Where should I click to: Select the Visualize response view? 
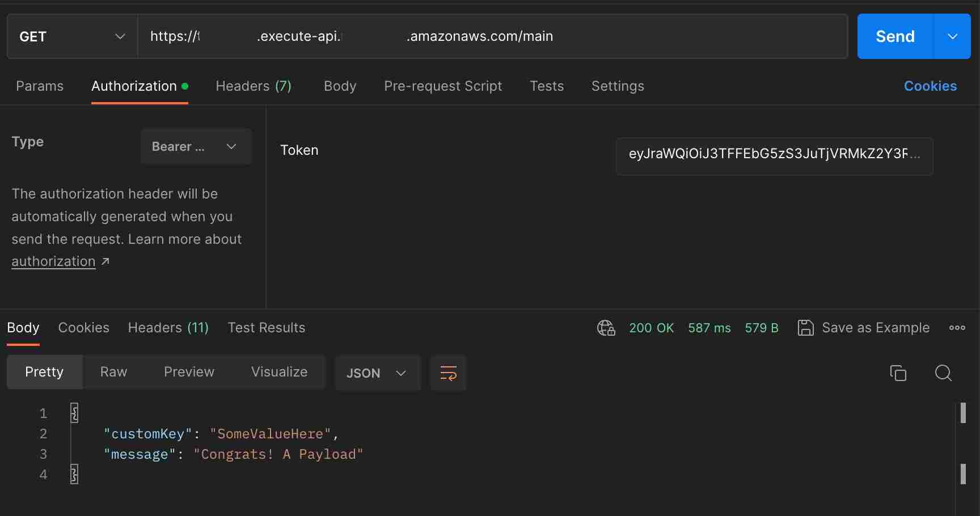tap(279, 372)
